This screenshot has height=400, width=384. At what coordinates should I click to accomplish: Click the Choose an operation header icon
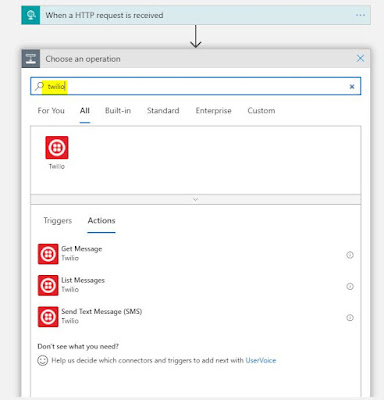(31, 59)
